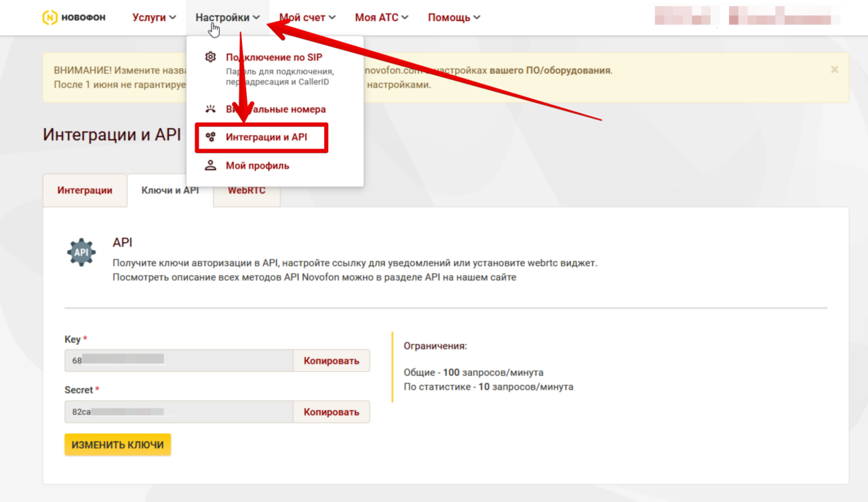Switch to the Интеграции tab

pos(85,190)
